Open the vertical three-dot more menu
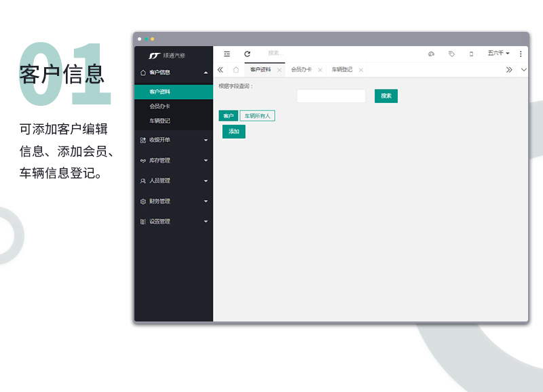This screenshot has height=392, width=543. point(521,54)
